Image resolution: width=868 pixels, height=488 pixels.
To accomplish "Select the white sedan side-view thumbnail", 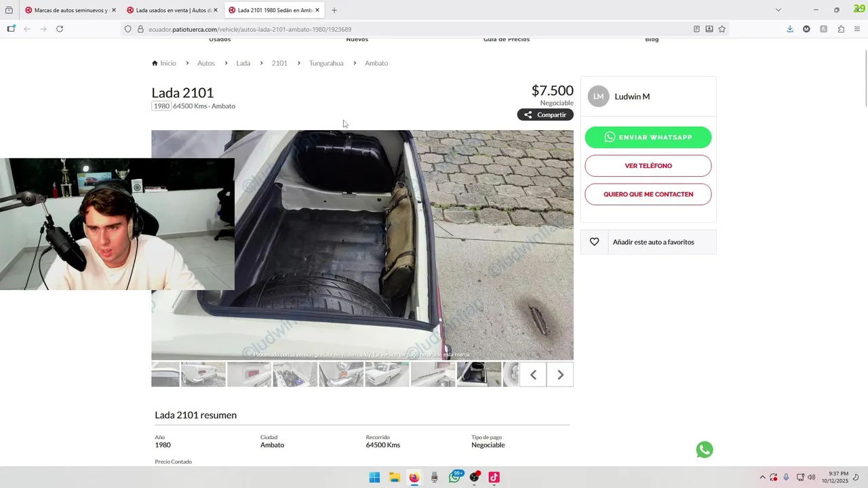I will point(387,374).
